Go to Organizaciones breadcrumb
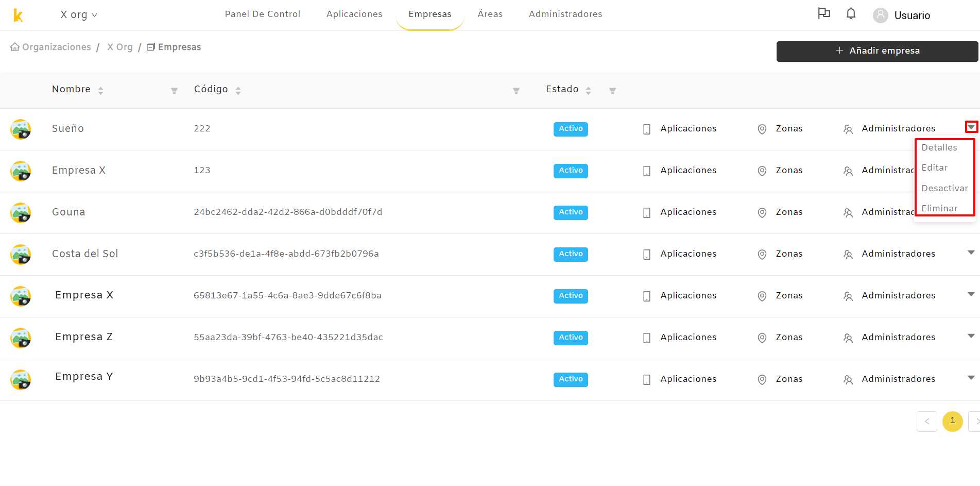The image size is (980, 486). [x=50, y=47]
